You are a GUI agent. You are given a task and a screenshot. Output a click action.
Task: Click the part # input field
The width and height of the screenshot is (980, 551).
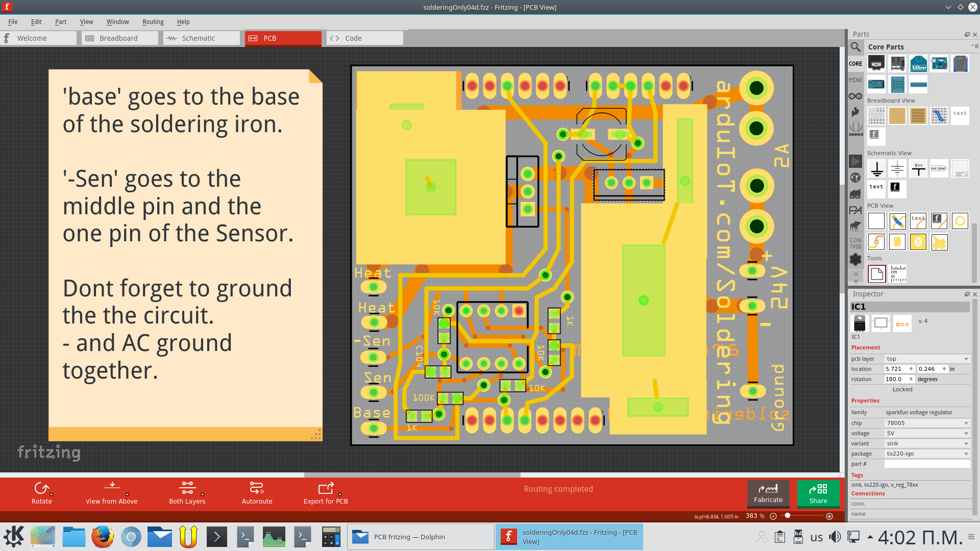[926, 463]
